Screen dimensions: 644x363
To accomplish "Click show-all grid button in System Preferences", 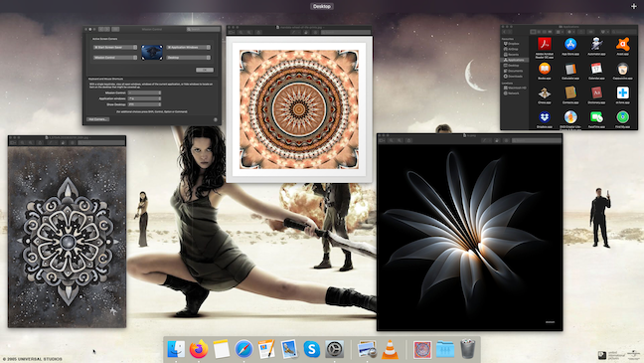I will click(x=115, y=29).
